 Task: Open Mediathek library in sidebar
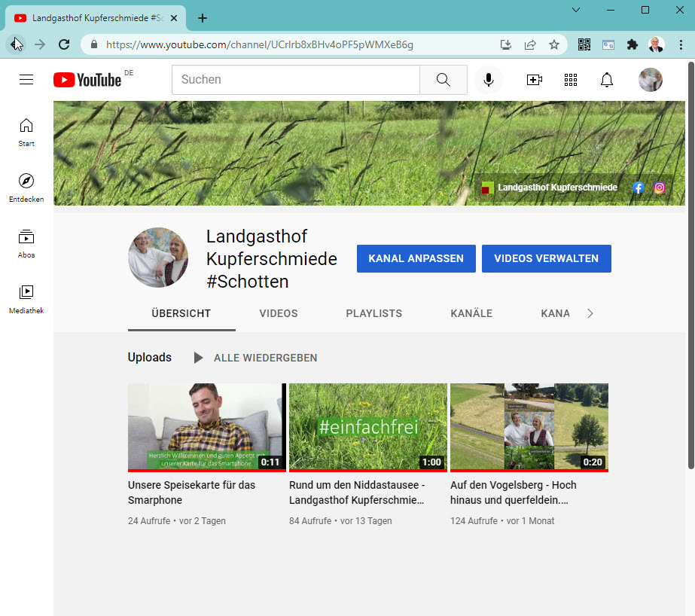(26, 300)
